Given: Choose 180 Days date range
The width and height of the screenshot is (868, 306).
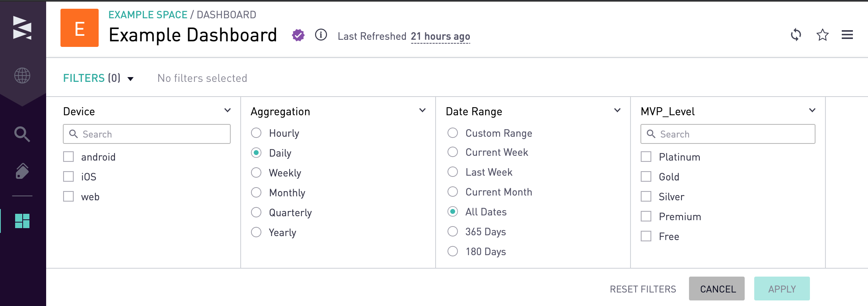Looking at the screenshot, I should click(x=453, y=252).
